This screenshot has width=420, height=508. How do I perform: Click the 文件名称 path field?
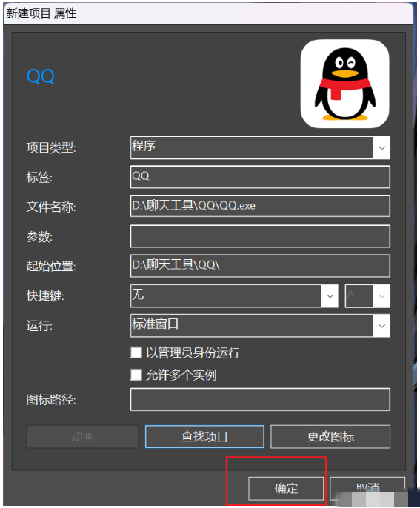260,206
